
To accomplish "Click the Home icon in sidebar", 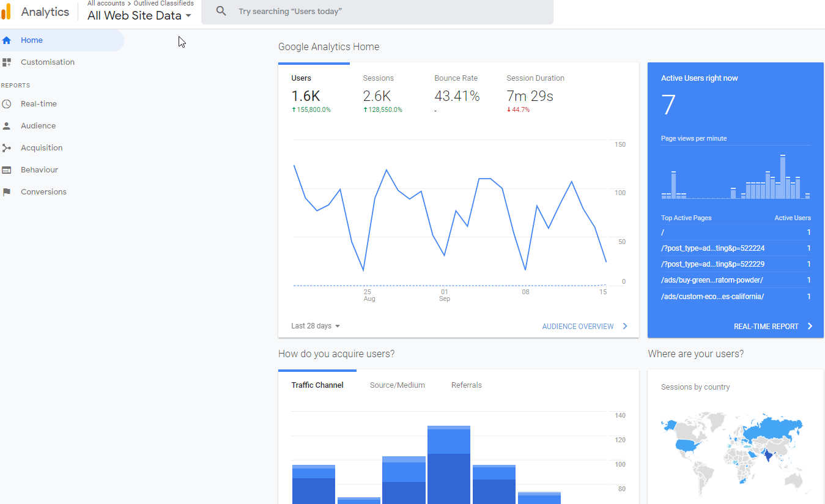I will (7, 40).
